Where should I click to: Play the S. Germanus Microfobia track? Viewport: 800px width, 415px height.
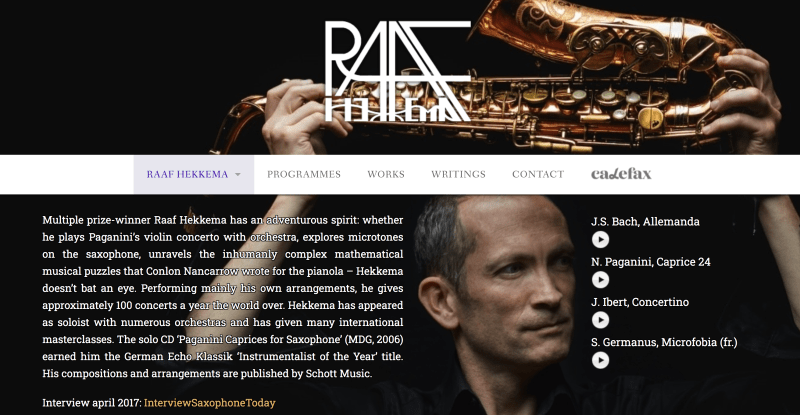tap(600, 360)
